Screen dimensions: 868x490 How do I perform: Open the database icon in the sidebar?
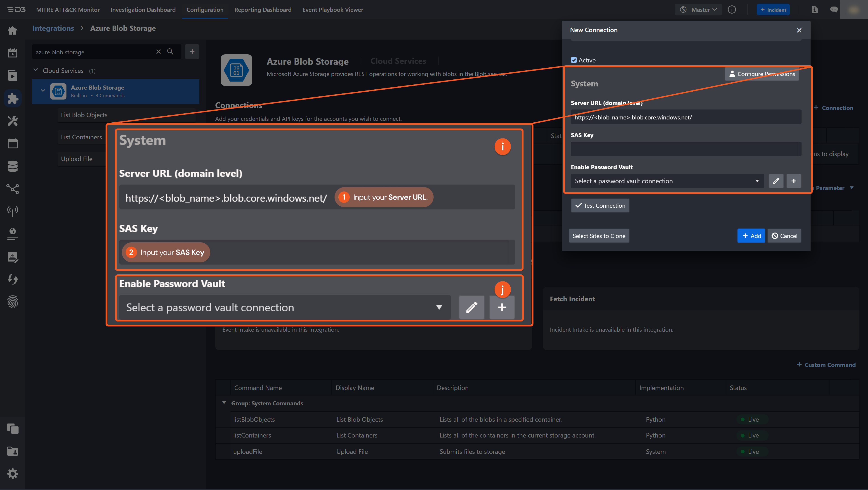12,166
